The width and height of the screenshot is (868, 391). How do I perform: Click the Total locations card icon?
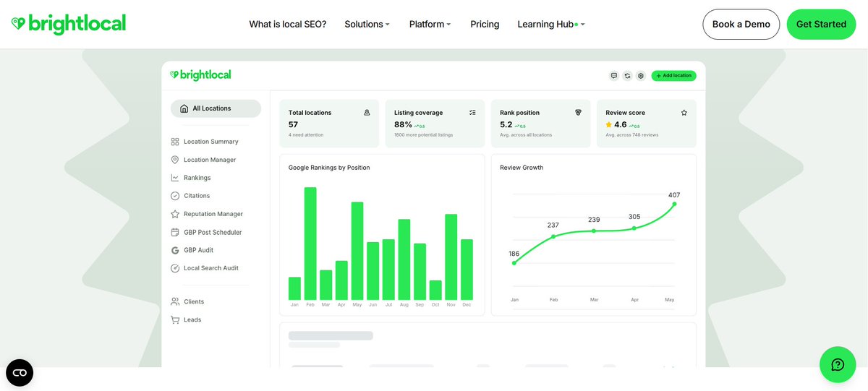[x=367, y=113]
